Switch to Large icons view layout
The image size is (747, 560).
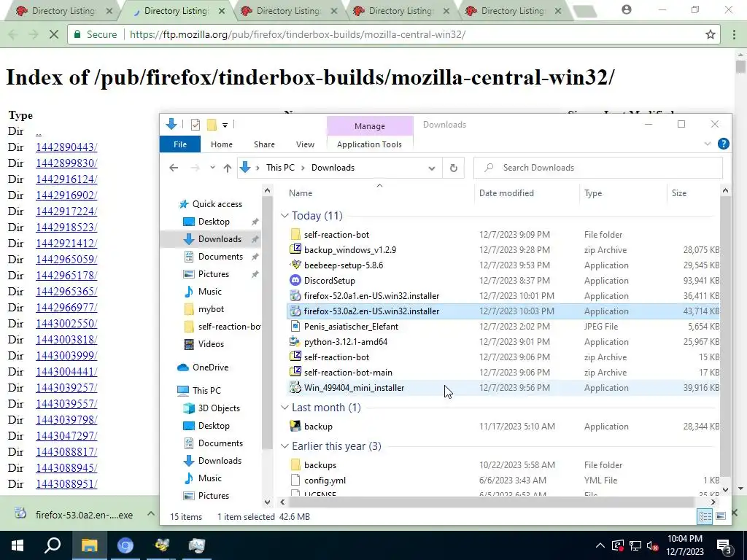click(x=721, y=516)
